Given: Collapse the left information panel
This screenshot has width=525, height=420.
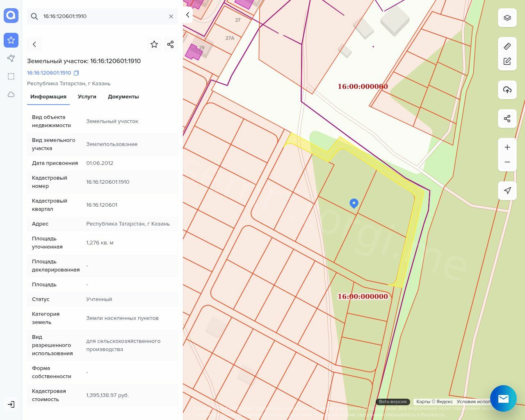Looking at the screenshot, I should [187, 15].
